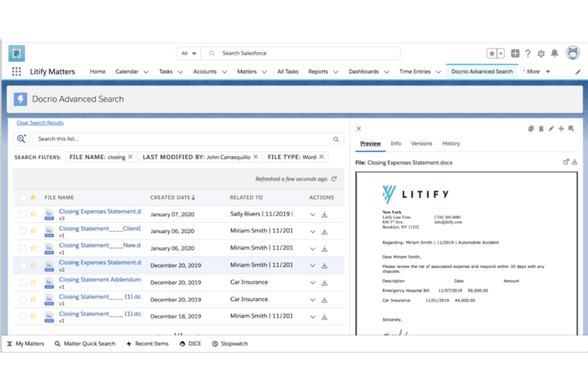Open Closing Statement Addendum file link
Image resolution: width=588 pixels, height=392 pixels.
pos(100,280)
